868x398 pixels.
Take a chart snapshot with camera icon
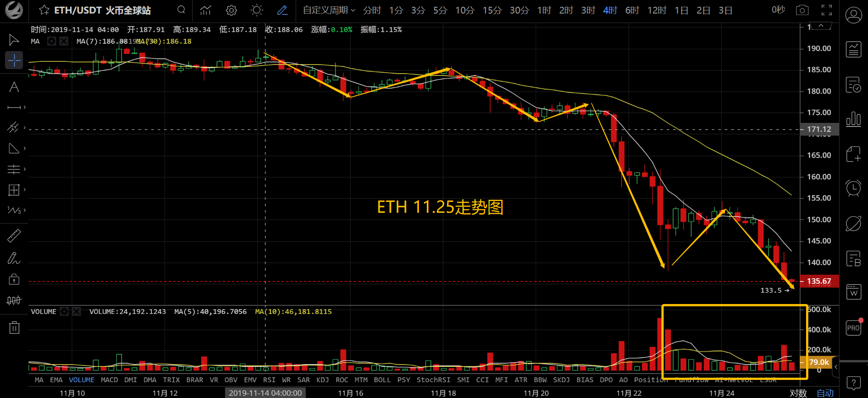coord(802,10)
